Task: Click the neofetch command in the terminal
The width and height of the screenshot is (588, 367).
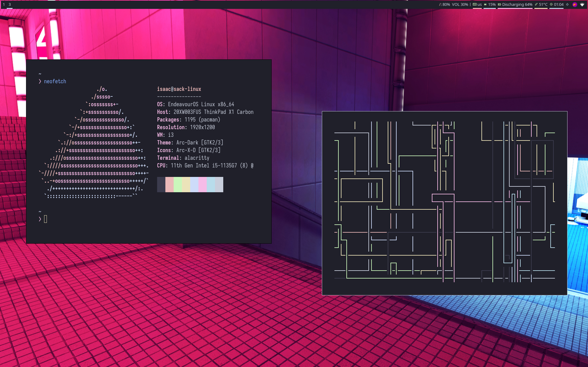Action: click(x=55, y=81)
